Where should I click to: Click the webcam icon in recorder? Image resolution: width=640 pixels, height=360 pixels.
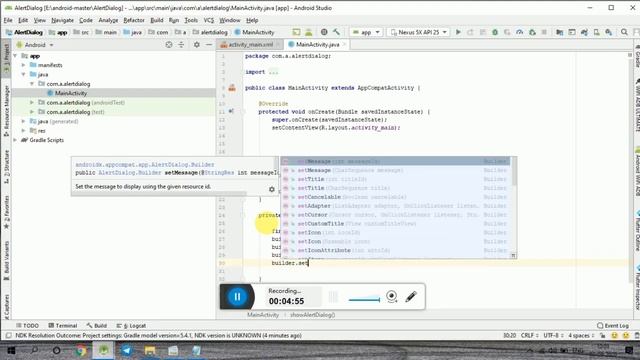point(391,296)
